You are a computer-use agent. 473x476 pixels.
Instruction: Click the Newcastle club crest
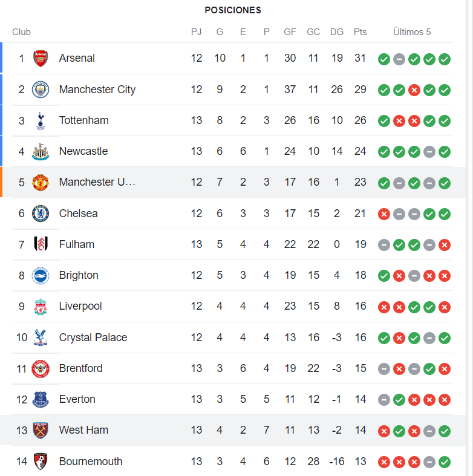41,152
